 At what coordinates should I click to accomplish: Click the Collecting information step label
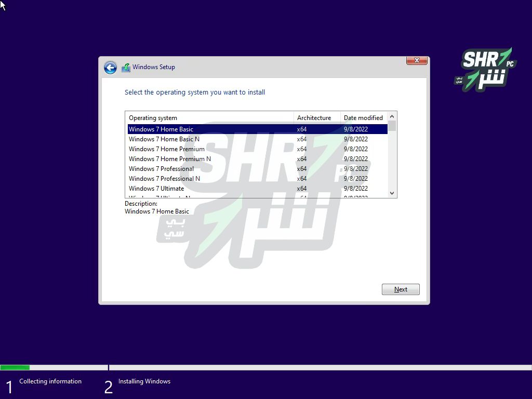(50, 381)
